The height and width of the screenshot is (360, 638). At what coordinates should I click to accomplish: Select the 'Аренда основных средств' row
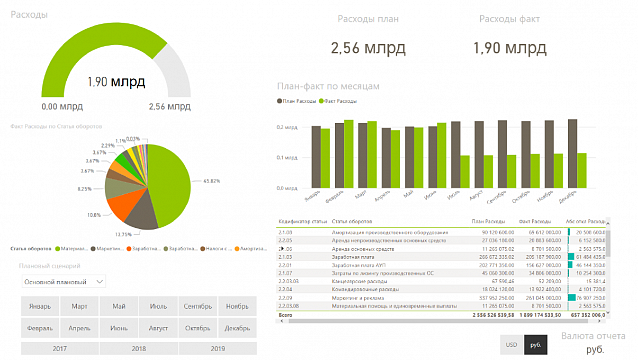click(441, 249)
